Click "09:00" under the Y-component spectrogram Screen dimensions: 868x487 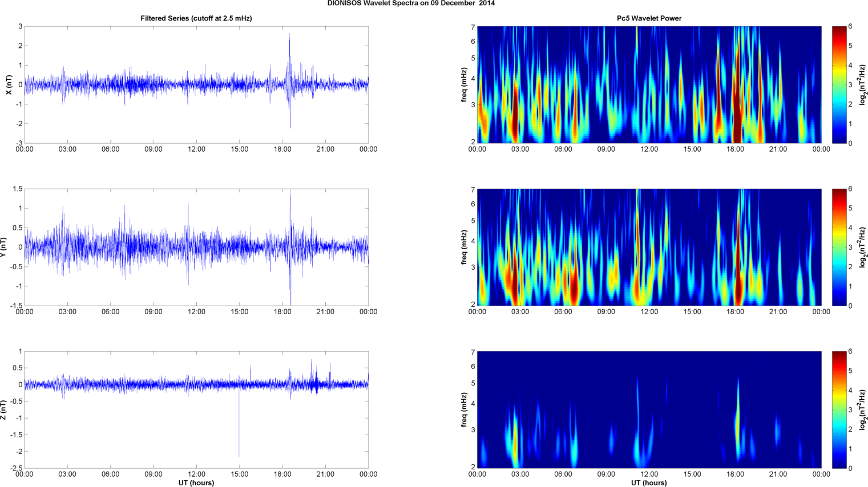[x=606, y=312]
